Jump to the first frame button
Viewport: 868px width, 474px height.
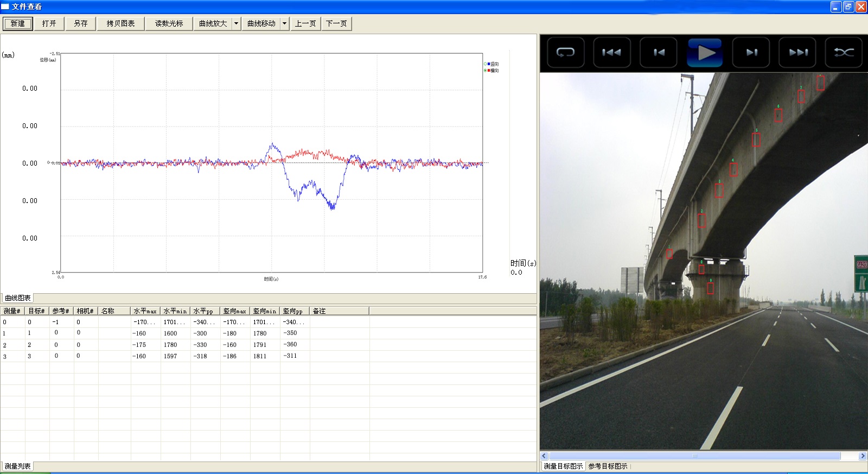point(612,53)
